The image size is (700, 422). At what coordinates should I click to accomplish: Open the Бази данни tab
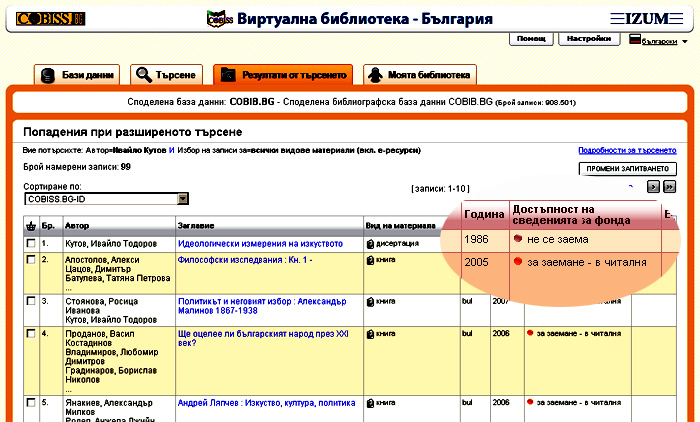[x=77, y=75]
